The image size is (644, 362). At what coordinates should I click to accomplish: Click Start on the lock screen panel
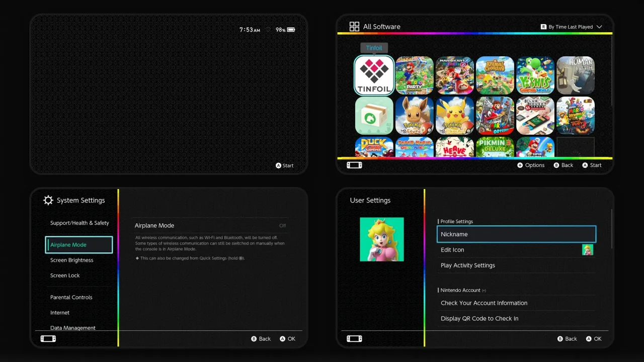point(284,165)
